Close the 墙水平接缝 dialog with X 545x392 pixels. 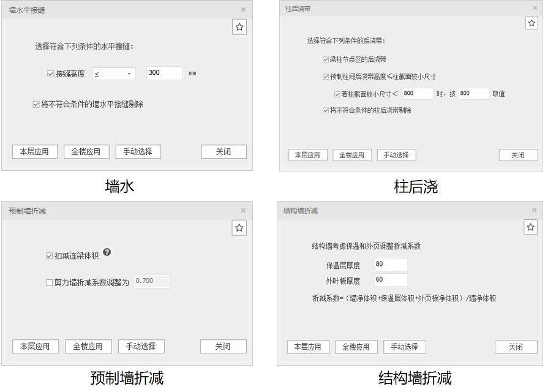pyautogui.click(x=243, y=10)
